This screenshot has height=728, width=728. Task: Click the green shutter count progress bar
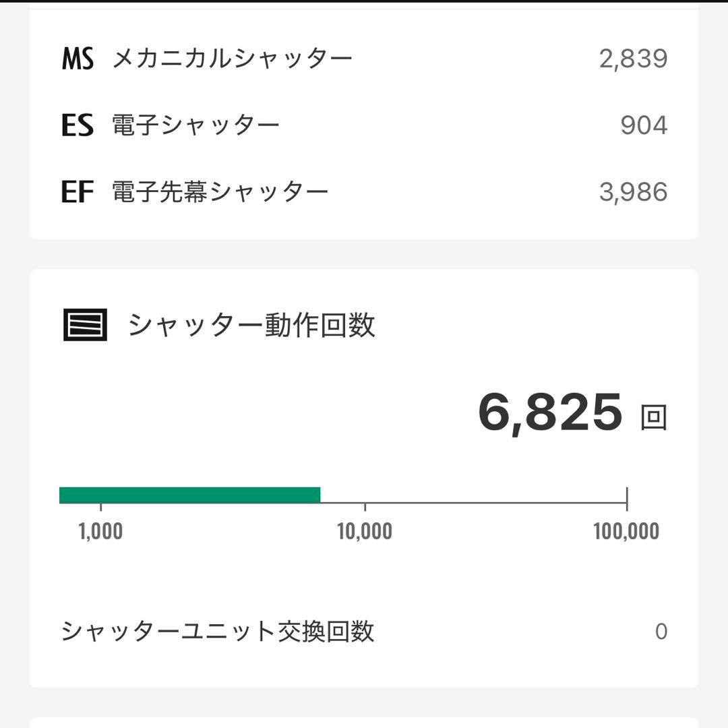tap(189, 494)
